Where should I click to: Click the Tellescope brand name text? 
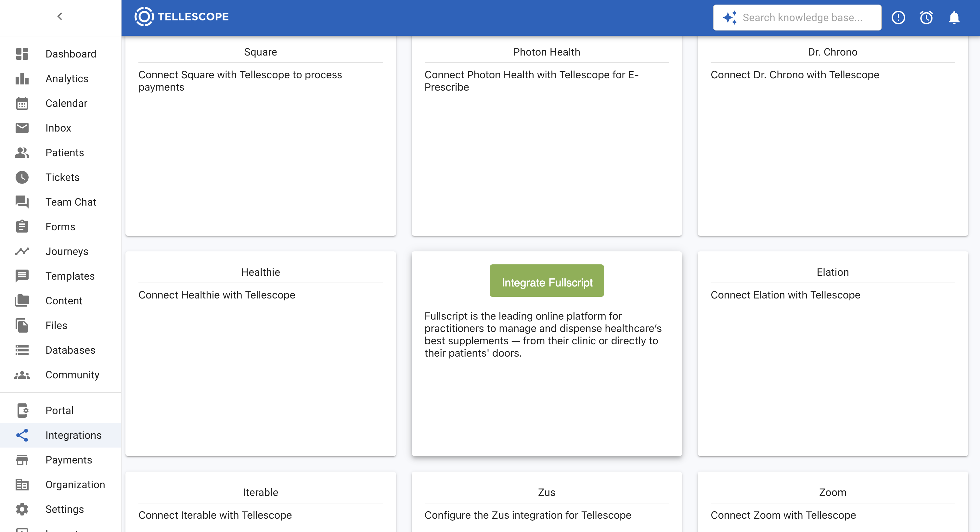pos(193,17)
